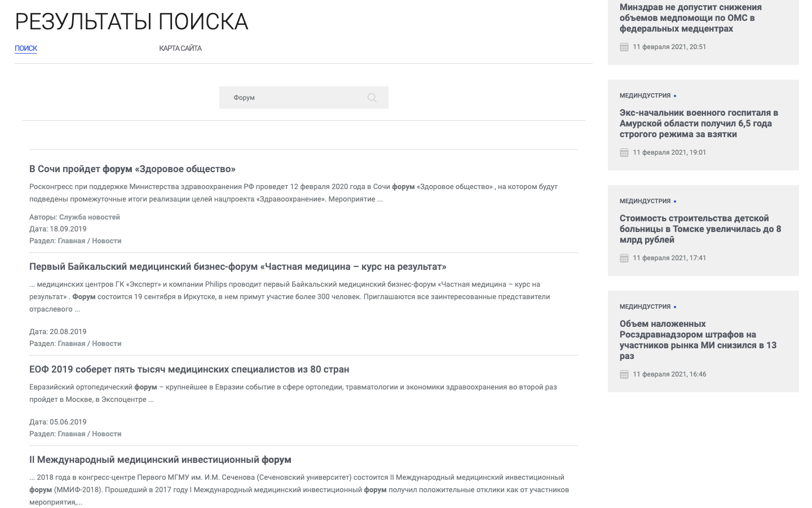The image size is (812, 508).
Task: Click the calendar icon near 11 февраля 2021, 17:41
Action: pyautogui.click(x=624, y=258)
